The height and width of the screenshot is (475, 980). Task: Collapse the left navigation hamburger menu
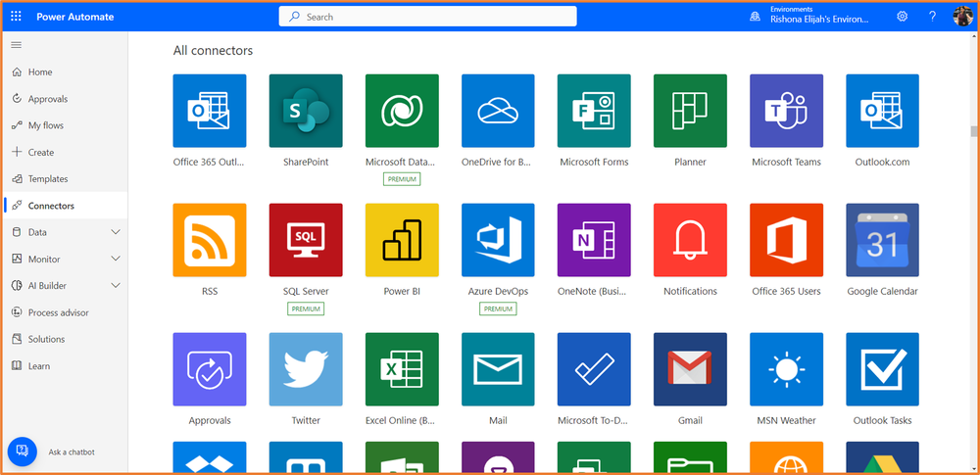tap(17, 45)
